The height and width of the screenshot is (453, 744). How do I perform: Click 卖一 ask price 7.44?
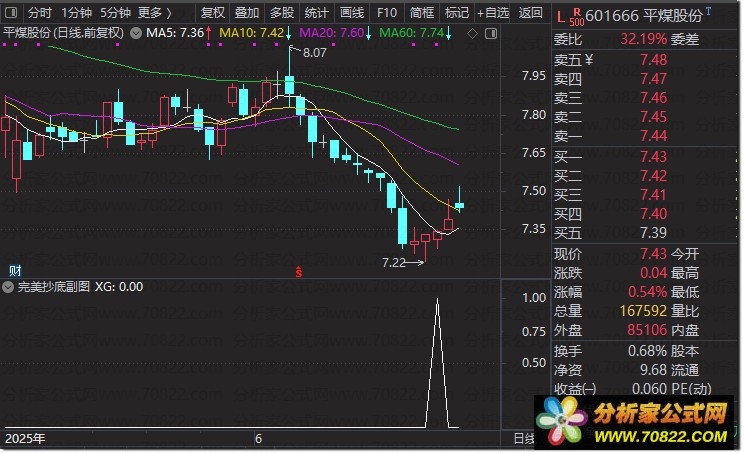tap(653, 136)
